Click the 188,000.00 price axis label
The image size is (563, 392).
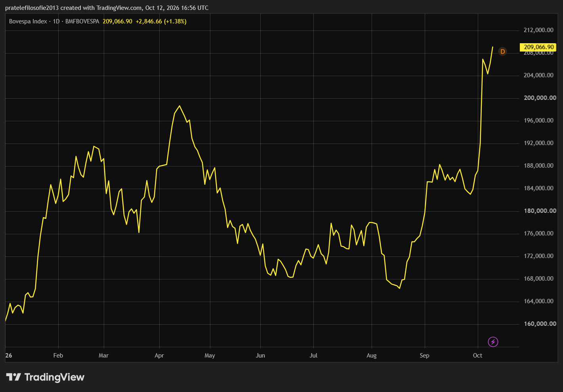pyautogui.click(x=538, y=166)
